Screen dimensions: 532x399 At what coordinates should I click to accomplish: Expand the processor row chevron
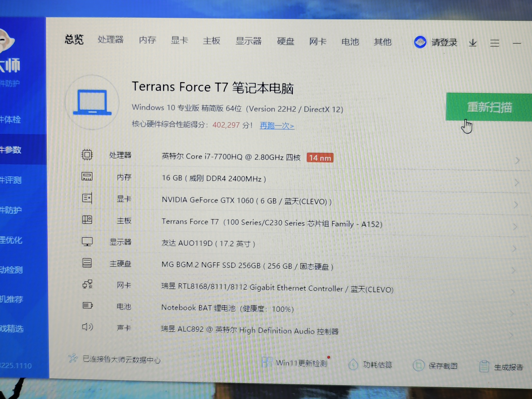518,160
